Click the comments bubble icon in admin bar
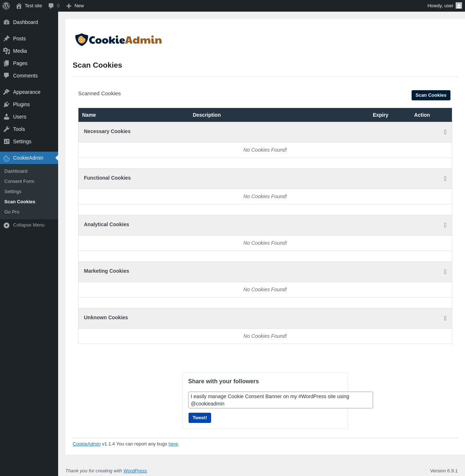 pos(51,6)
